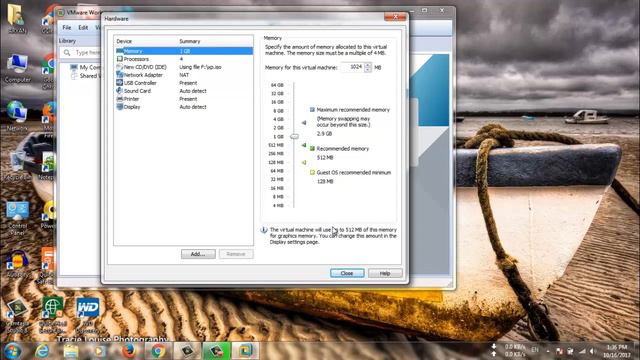Launch Firefox from the taskbar
The image size is (640, 360).
coord(129,351)
